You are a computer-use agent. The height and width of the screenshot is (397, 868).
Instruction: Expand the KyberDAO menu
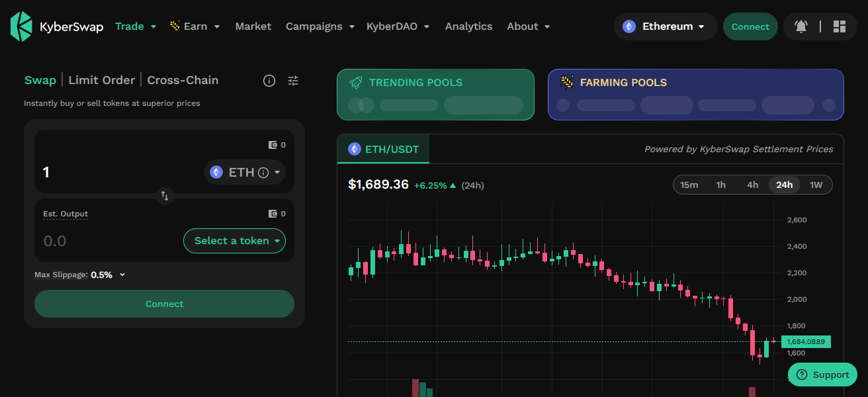pyautogui.click(x=398, y=26)
